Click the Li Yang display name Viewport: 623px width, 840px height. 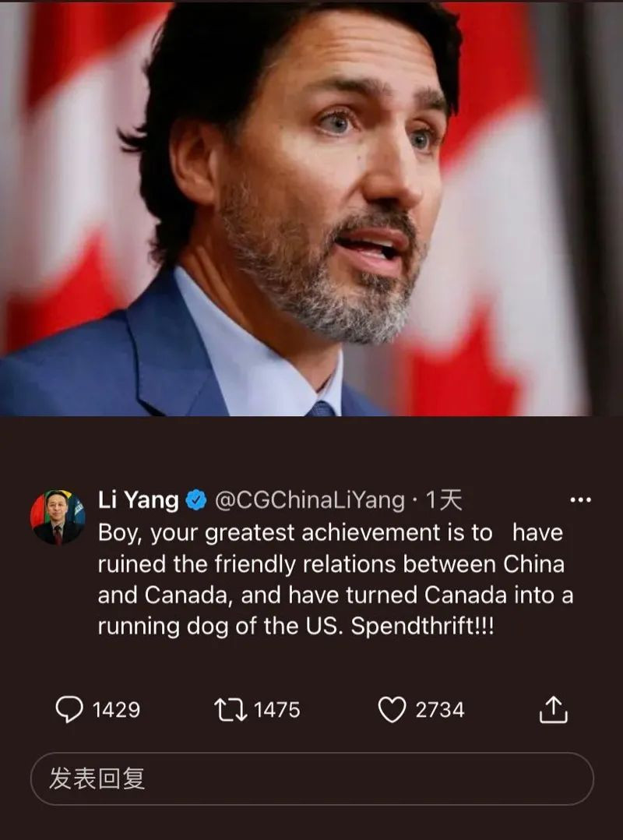point(139,500)
